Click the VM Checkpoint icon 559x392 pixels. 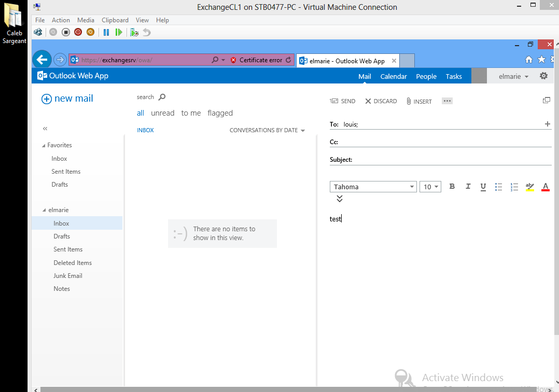pyautogui.click(x=134, y=33)
